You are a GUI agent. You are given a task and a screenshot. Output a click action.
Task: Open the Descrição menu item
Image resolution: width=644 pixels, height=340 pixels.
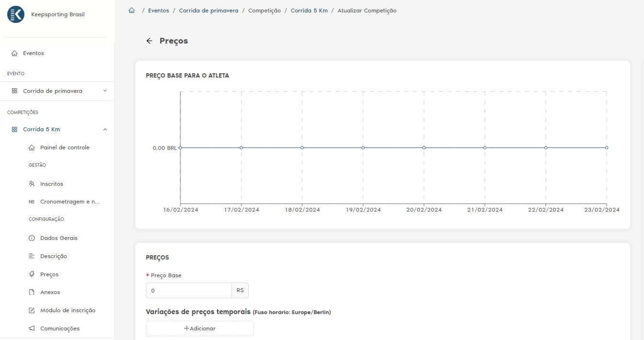coord(53,256)
